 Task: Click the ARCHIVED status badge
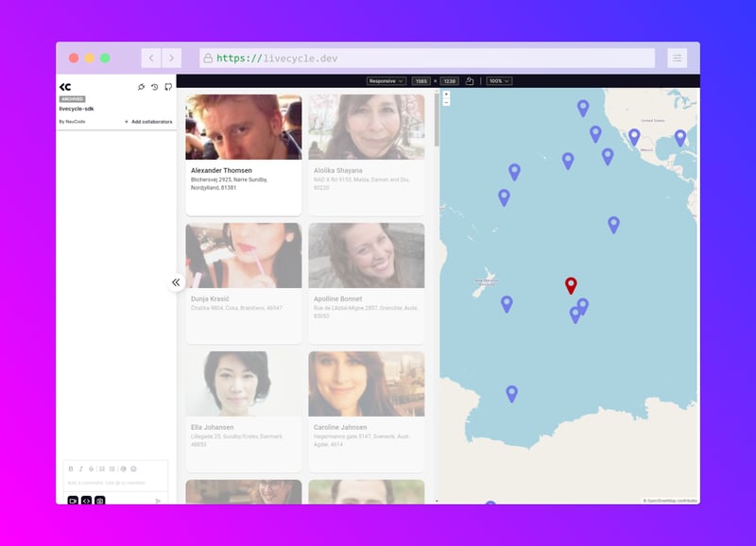click(x=73, y=99)
